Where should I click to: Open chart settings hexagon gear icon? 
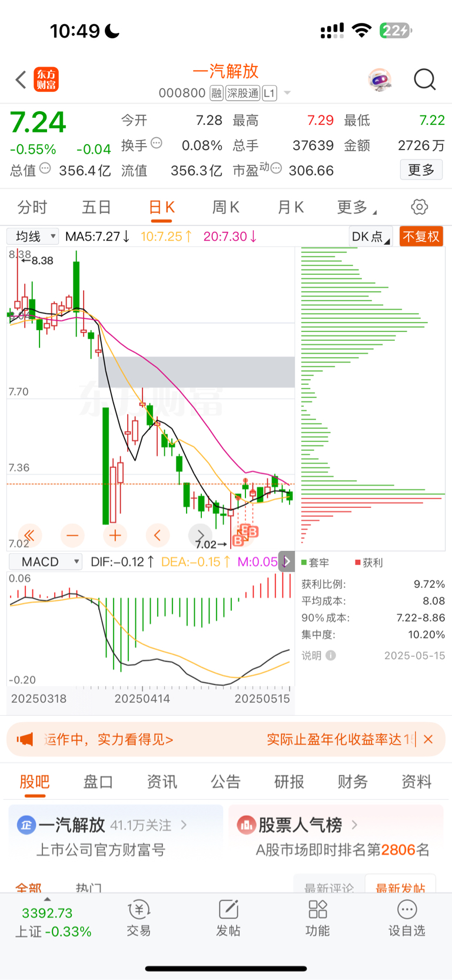pos(419,207)
